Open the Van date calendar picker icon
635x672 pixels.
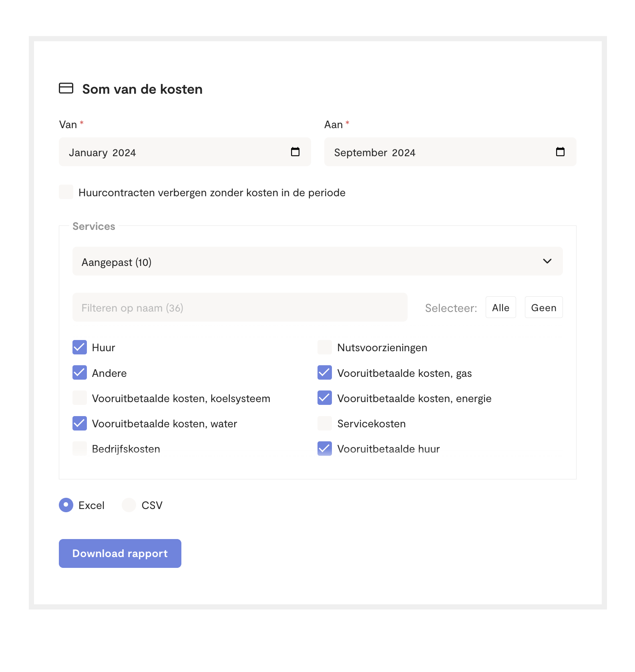pos(295,152)
